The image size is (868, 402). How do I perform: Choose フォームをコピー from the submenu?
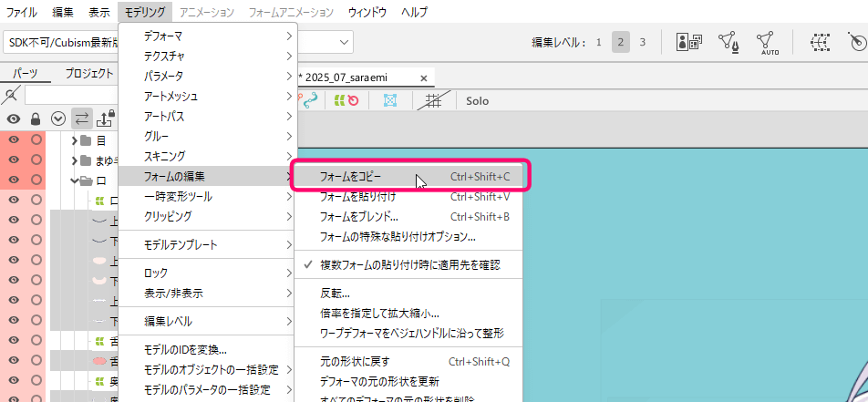[351, 176]
